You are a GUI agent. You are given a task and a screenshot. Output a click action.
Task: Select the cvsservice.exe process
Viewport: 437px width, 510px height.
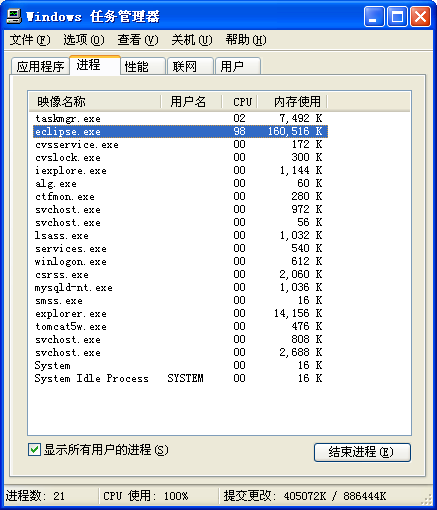pyautogui.click(x=180, y=144)
